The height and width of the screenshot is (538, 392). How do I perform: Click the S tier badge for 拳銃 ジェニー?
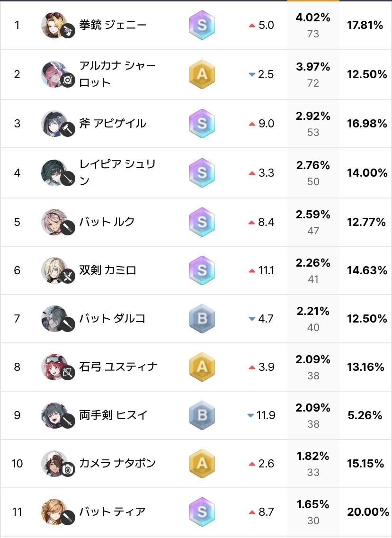coord(202,25)
